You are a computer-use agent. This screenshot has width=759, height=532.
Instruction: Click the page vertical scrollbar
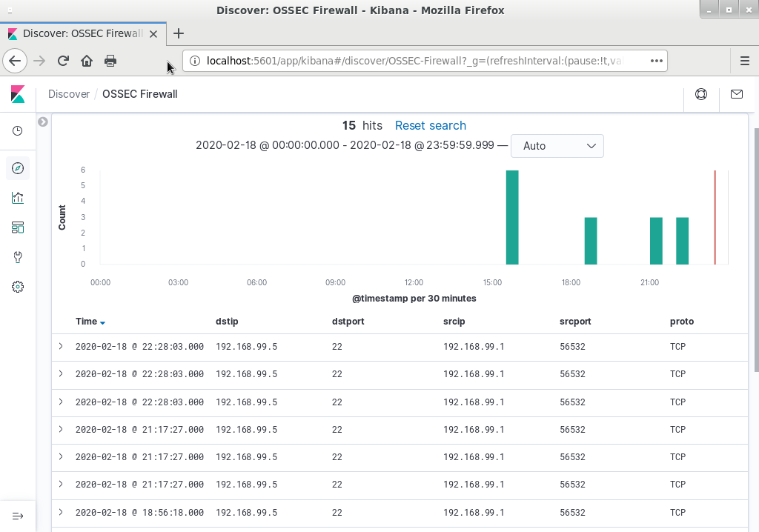tap(756, 250)
